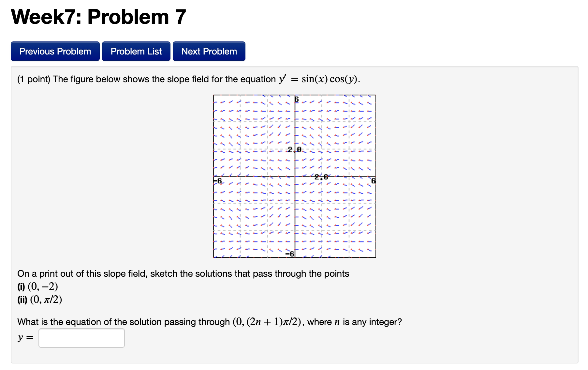588x370 pixels.
Task: Advance to the Next Problem
Action: tap(209, 51)
